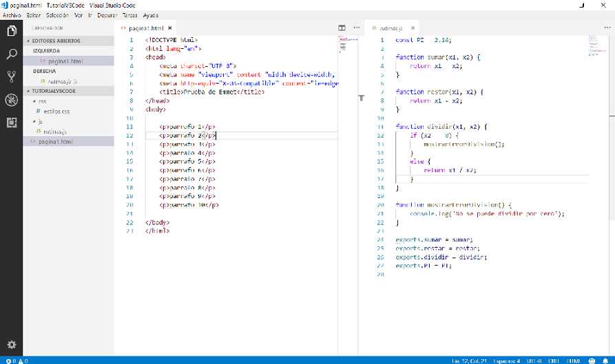Change the language mode via the HTML indicator
The height and width of the screenshot is (364, 615).
tap(574, 361)
